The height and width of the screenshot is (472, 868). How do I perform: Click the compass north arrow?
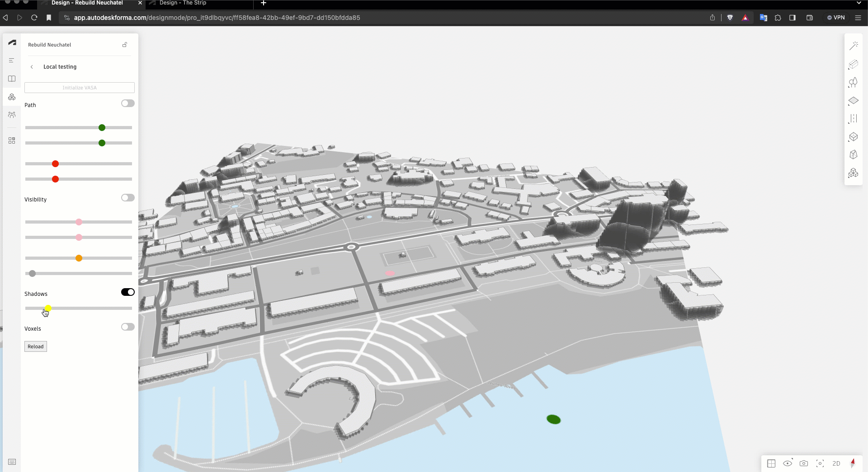pyautogui.click(x=853, y=463)
